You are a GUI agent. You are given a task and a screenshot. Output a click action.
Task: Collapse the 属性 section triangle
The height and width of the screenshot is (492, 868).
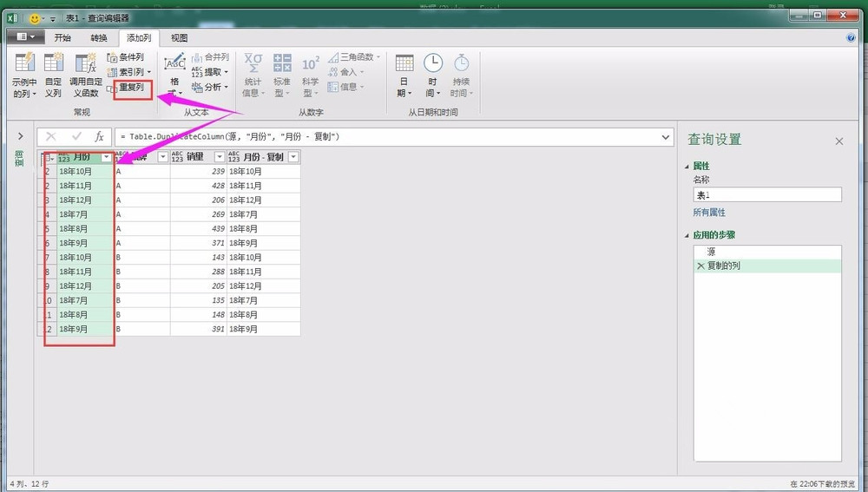pyautogui.click(x=687, y=166)
